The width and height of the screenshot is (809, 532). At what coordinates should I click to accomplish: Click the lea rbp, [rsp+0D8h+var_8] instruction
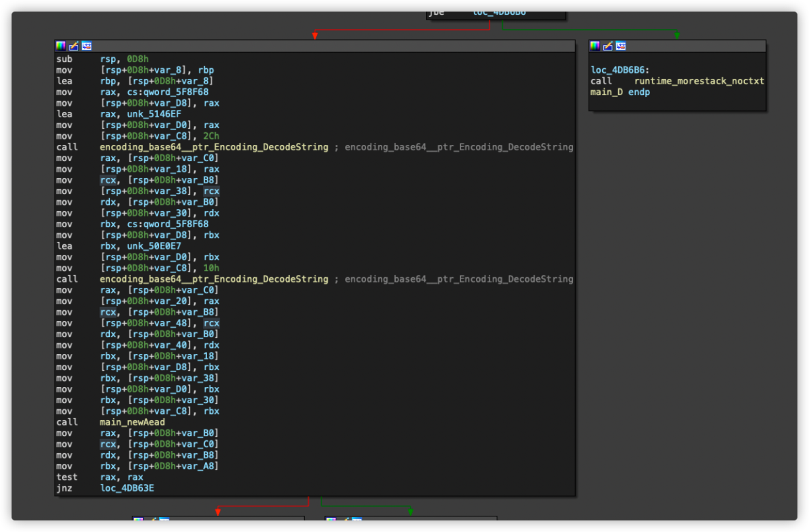click(135, 81)
